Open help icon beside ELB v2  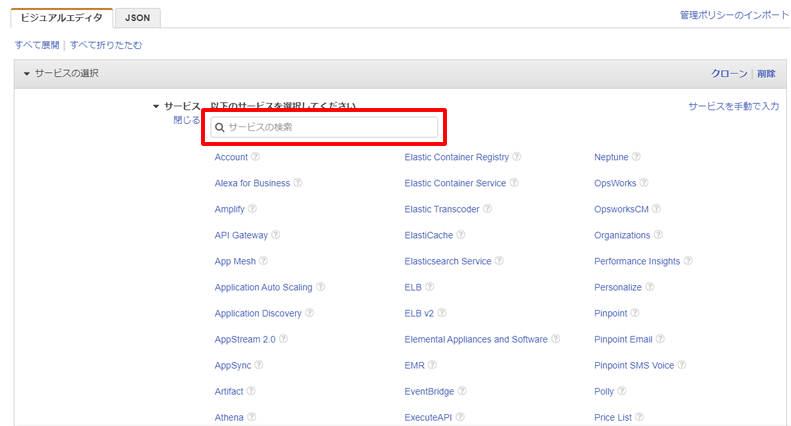point(442,313)
